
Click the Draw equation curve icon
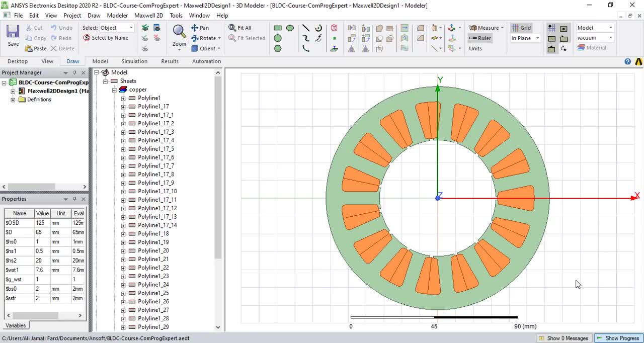(x=318, y=38)
